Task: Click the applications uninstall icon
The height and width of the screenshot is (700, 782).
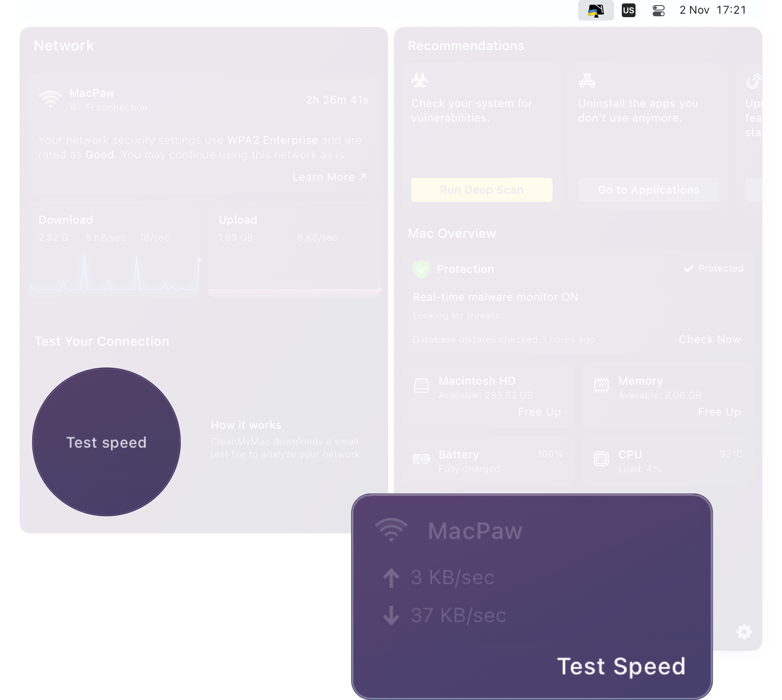Action: pyautogui.click(x=587, y=80)
